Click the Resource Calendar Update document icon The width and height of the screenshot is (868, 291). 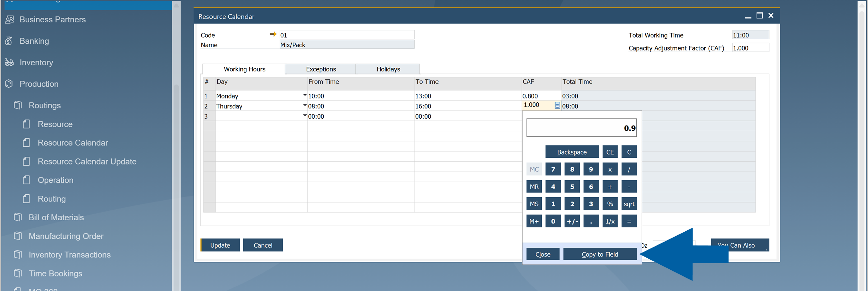[x=26, y=161]
